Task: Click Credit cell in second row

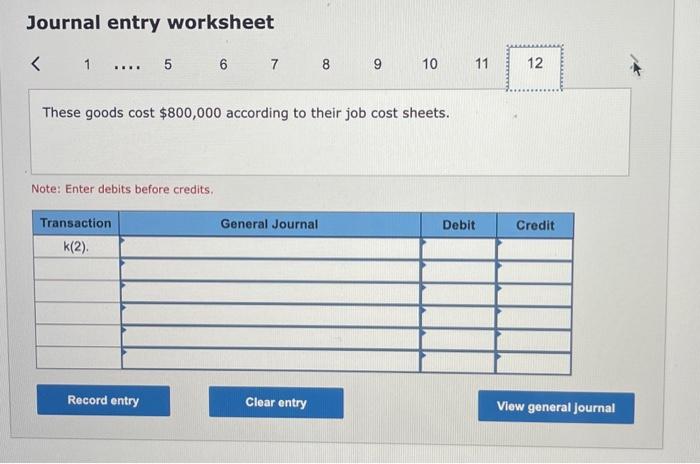Action: (534, 272)
